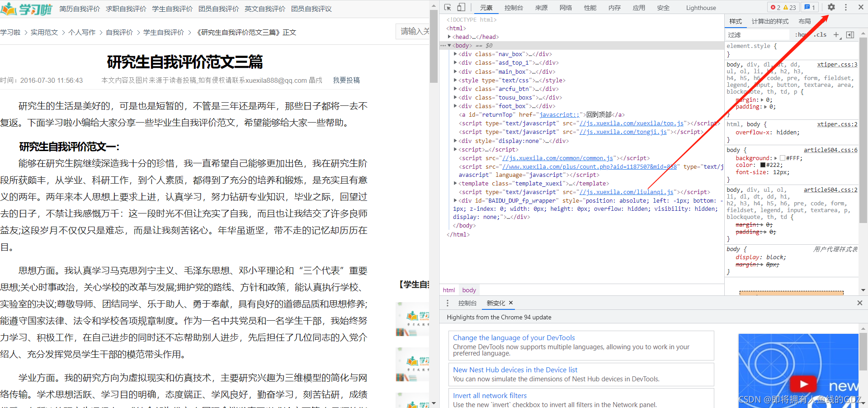Expand the div class main_box node
Image resolution: width=868 pixels, height=408 pixels.
pyautogui.click(x=455, y=71)
